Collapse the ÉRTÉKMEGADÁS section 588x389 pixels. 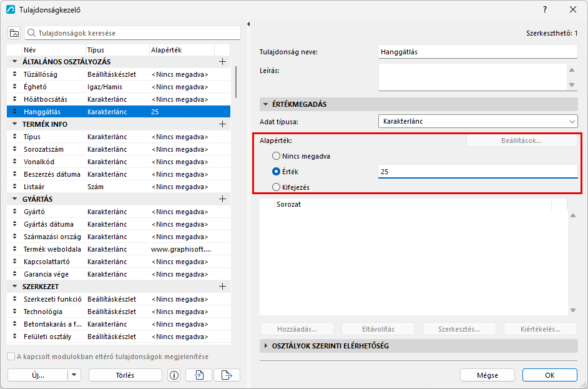coord(265,104)
